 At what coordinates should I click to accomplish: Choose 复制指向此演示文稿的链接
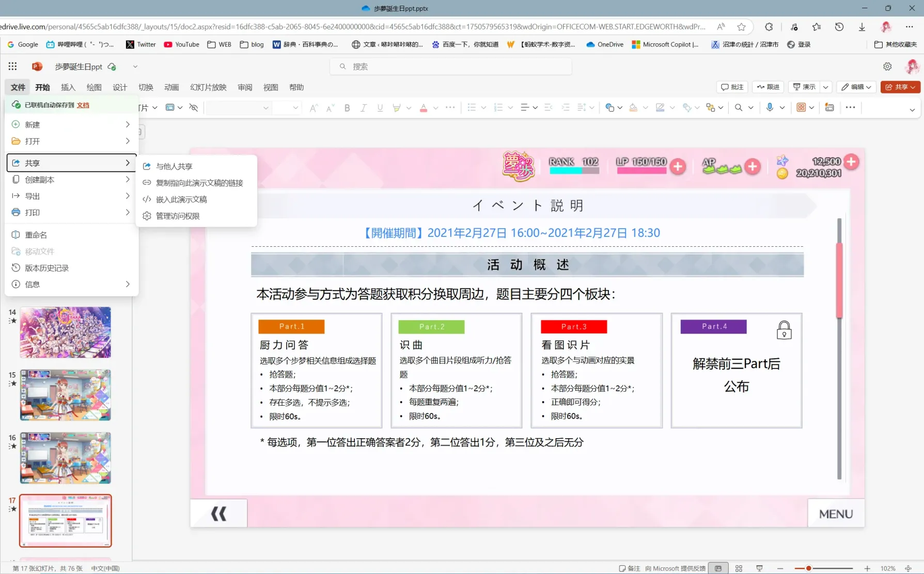click(196, 183)
